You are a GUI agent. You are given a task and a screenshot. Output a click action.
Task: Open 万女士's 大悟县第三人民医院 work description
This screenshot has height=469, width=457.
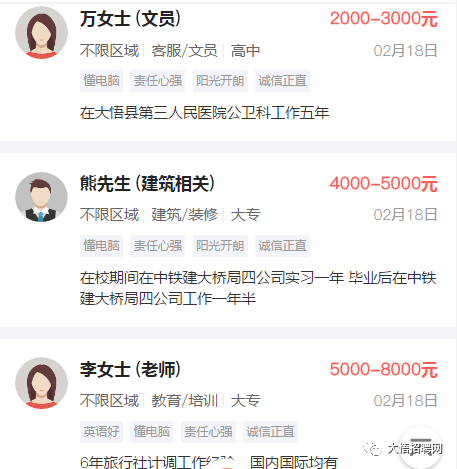coord(204,113)
